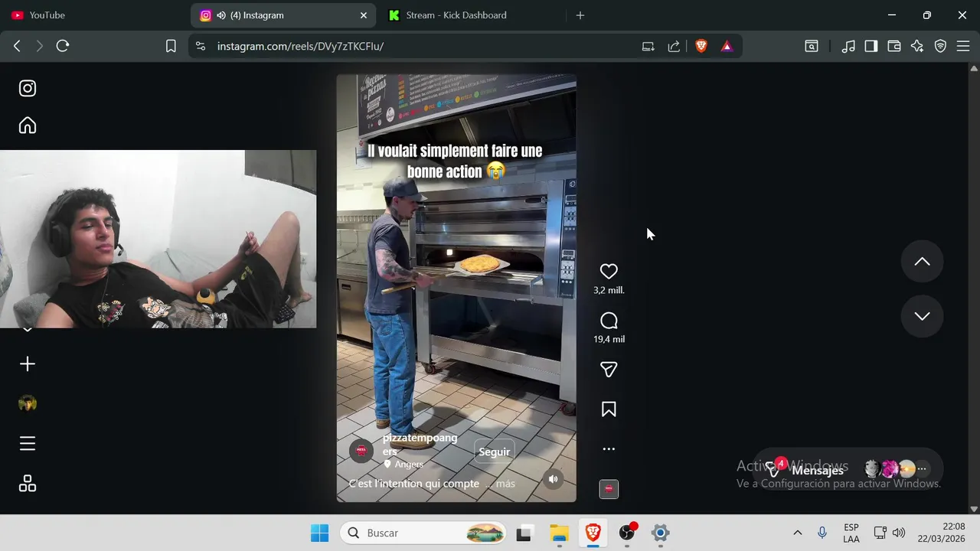
Task: Open Brave Leo AI sparkle icon
Action: coord(917,46)
